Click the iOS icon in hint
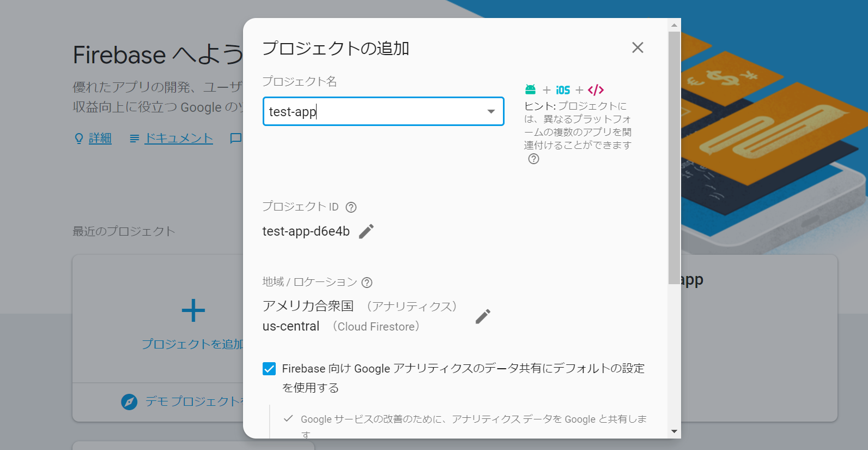 point(563,90)
